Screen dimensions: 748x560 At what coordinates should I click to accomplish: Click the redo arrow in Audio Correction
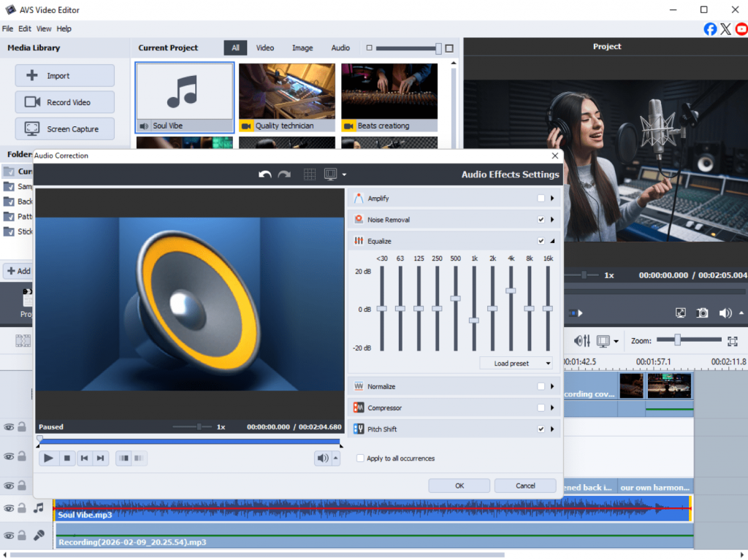(x=284, y=174)
